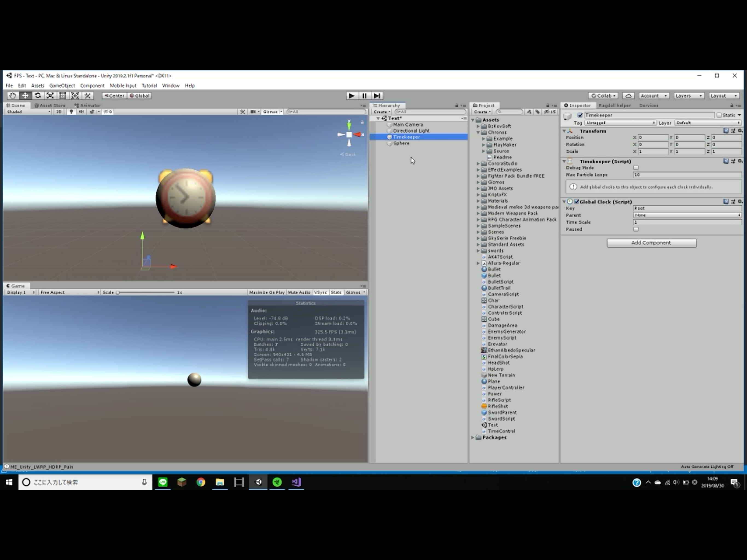This screenshot has width=747, height=560.
Task: Enable the Debug Mode checkbox
Action: [x=636, y=168]
